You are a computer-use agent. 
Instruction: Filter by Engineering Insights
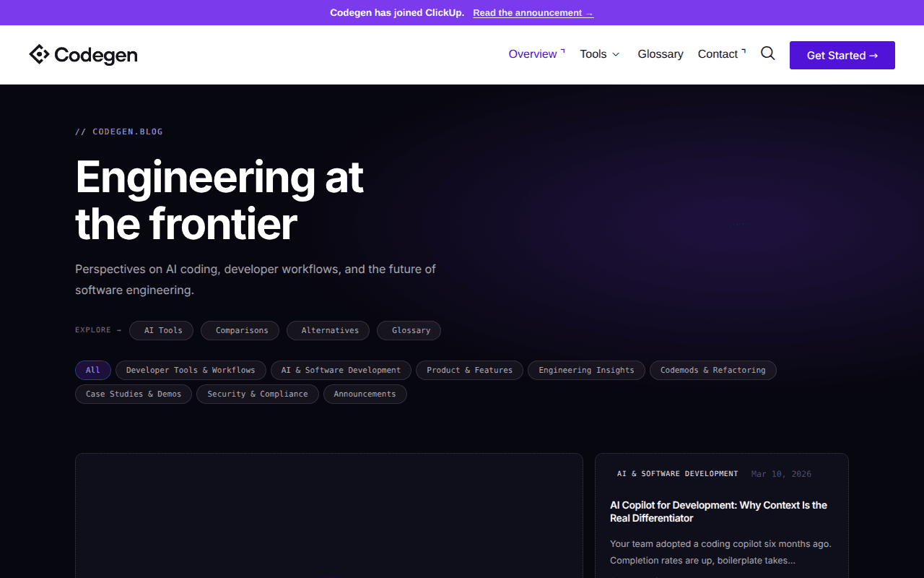586,370
